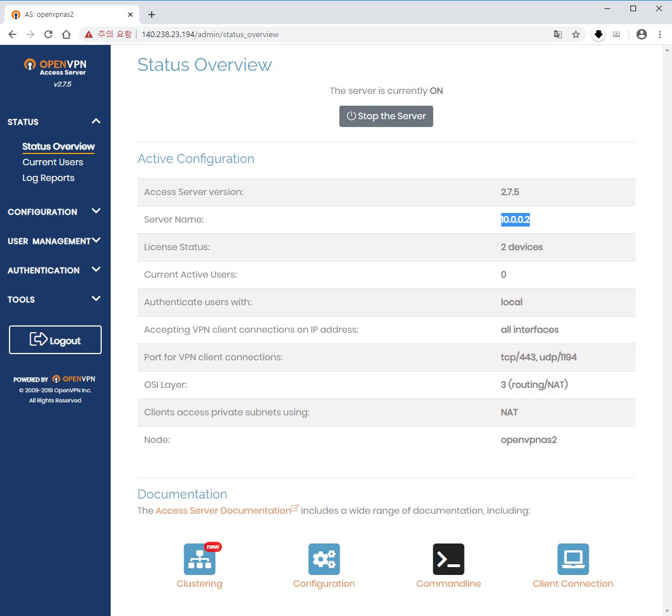The width and height of the screenshot is (672, 616).
Task: Click the Node value openvpnas2
Action: click(x=528, y=440)
